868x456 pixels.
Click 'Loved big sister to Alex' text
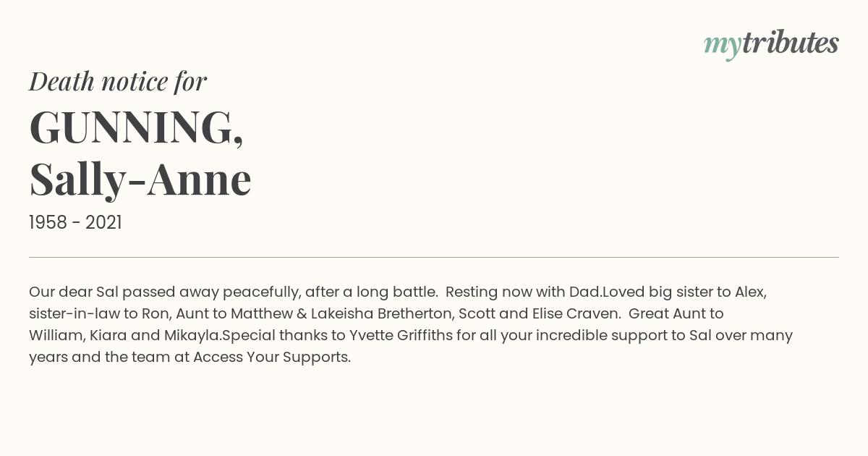pyautogui.click(x=684, y=292)
